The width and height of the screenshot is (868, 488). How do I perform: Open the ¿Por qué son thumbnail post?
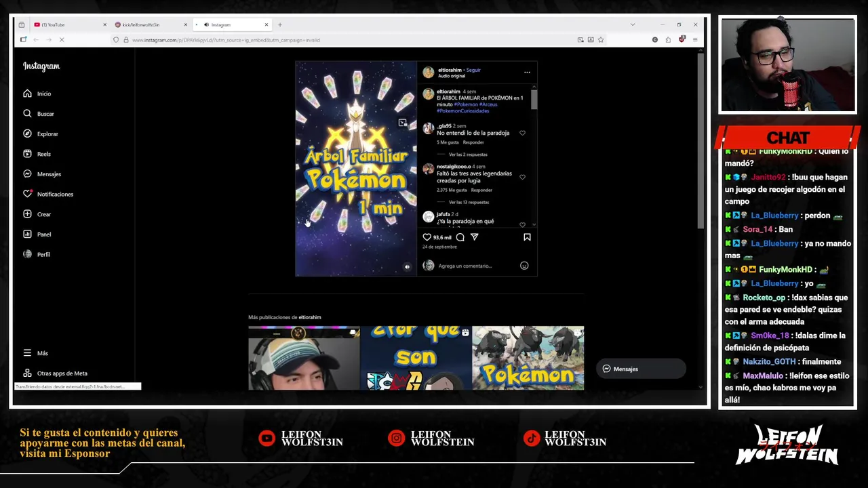pyautogui.click(x=416, y=358)
